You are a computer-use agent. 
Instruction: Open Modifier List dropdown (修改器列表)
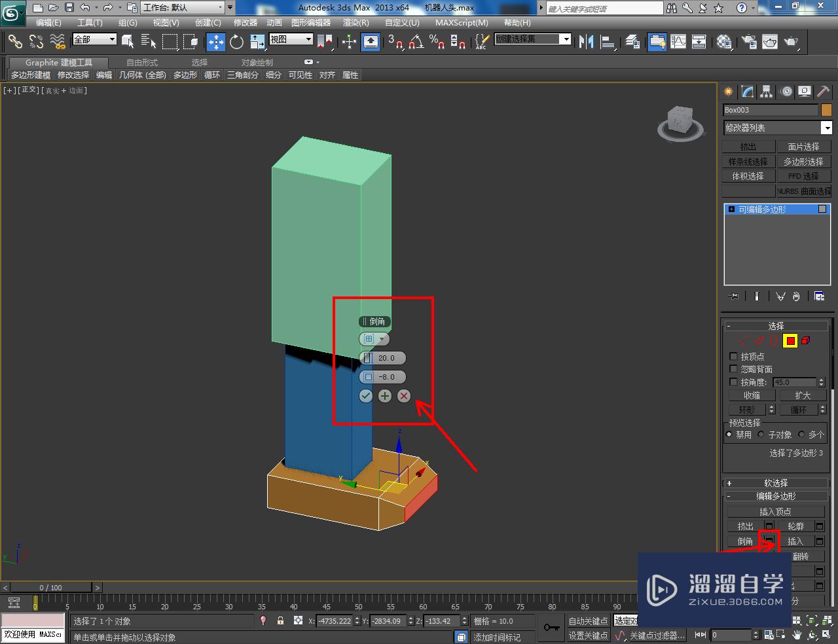(x=777, y=128)
